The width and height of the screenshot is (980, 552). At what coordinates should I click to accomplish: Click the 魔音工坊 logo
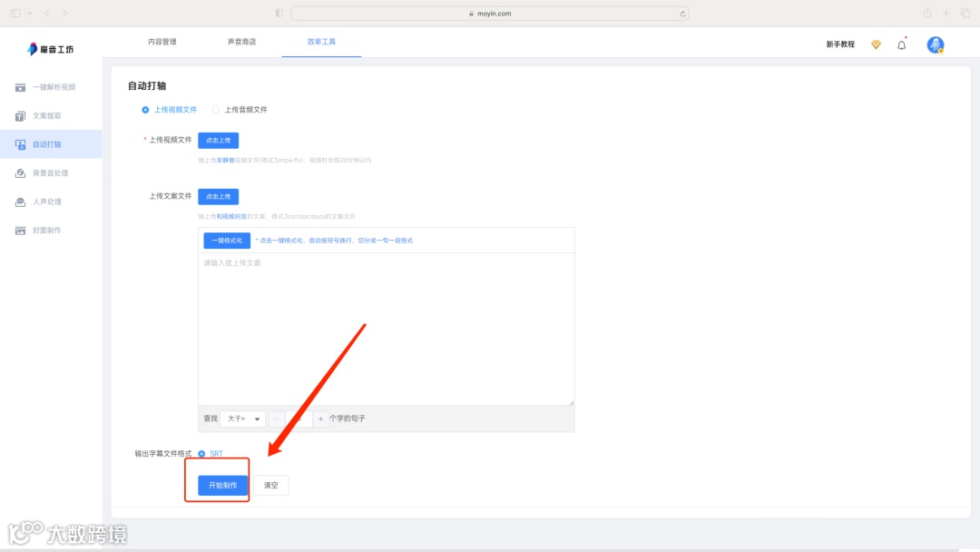[50, 49]
